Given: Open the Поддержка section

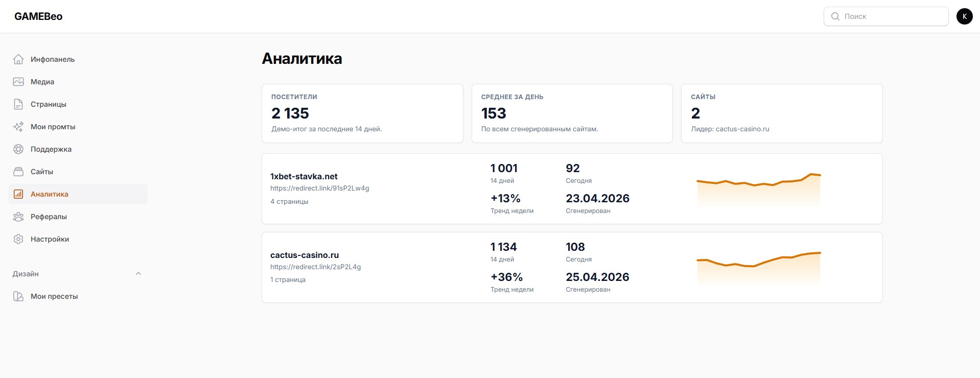Looking at the screenshot, I should [x=78, y=149].
